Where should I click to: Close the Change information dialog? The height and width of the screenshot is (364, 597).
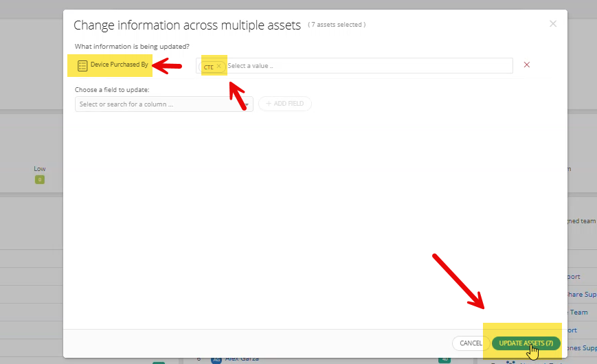click(x=553, y=24)
